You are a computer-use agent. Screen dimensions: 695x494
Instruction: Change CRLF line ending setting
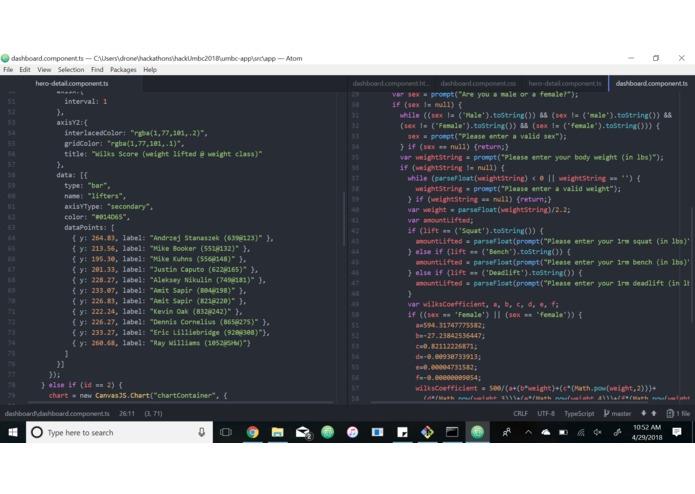[x=520, y=413]
